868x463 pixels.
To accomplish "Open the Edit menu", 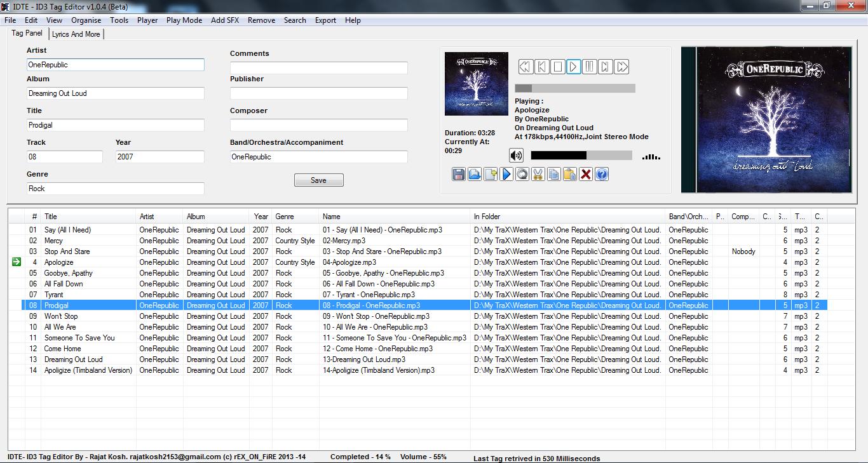I will pyautogui.click(x=31, y=20).
